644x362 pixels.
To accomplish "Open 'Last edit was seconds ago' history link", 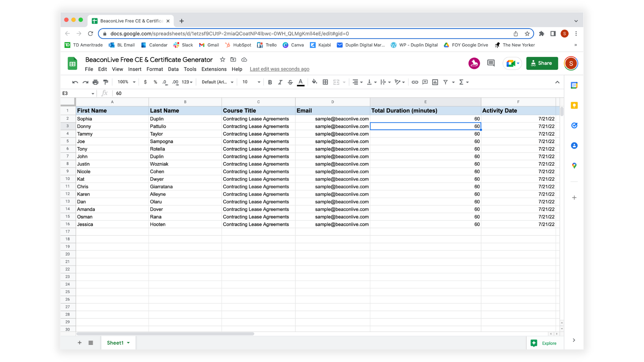I will click(279, 69).
